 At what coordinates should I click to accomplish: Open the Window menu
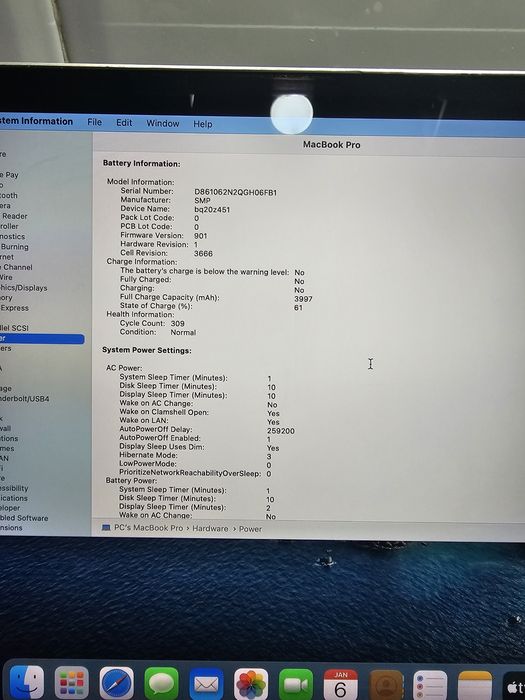coord(162,123)
